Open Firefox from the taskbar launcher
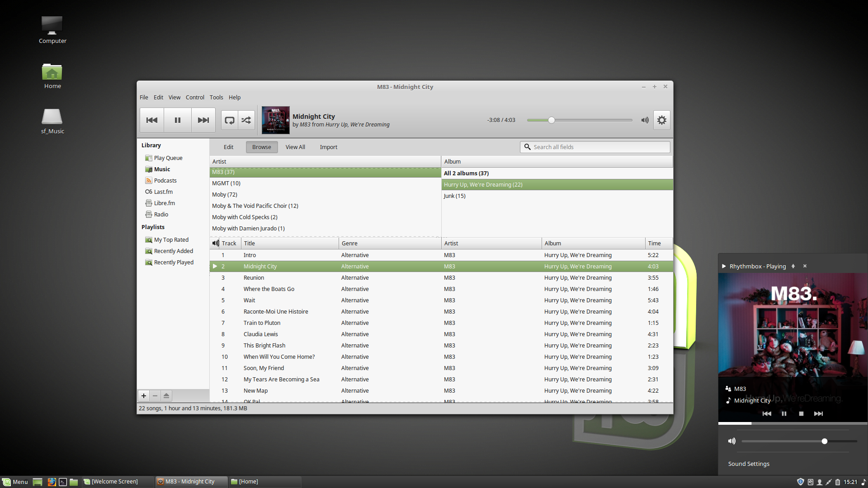The width and height of the screenshot is (868, 488). tap(52, 482)
